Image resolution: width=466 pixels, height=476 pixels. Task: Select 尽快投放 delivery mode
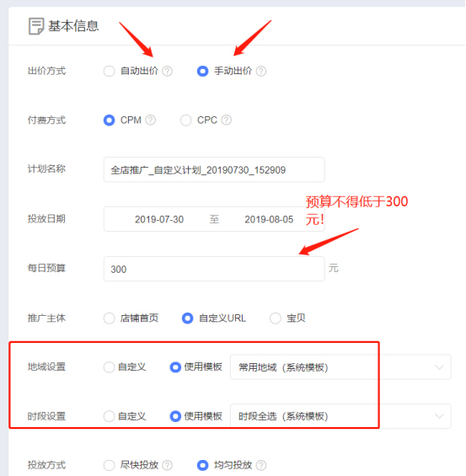(109, 465)
